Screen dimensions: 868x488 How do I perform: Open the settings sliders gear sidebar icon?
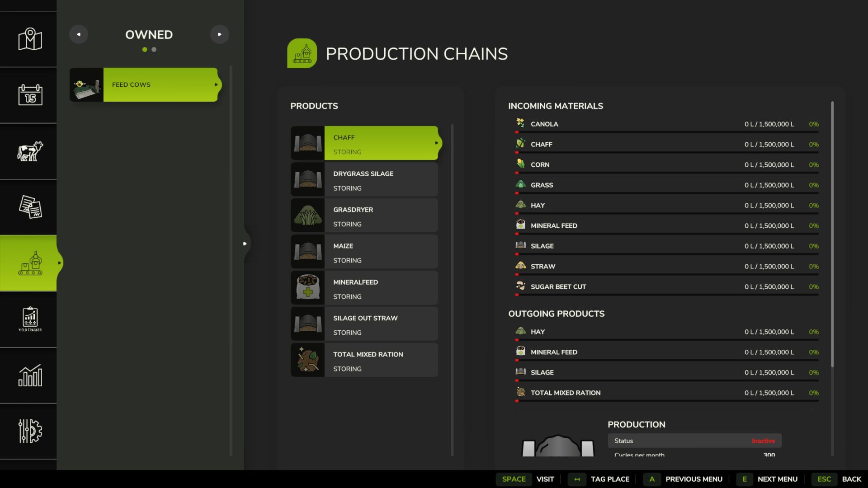click(30, 431)
